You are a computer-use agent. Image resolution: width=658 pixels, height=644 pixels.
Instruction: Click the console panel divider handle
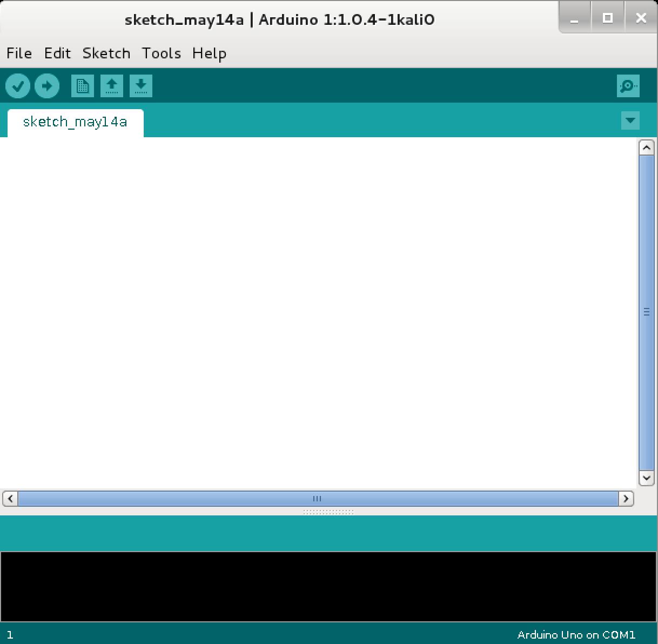point(328,512)
